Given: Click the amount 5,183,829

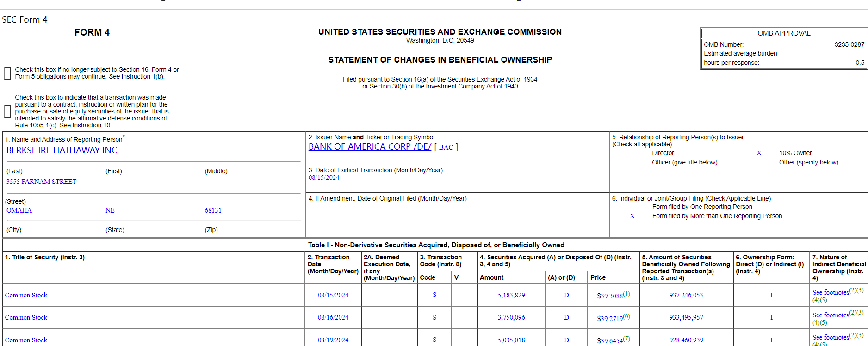Looking at the screenshot, I should pyautogui.click(x=511, y=295).
